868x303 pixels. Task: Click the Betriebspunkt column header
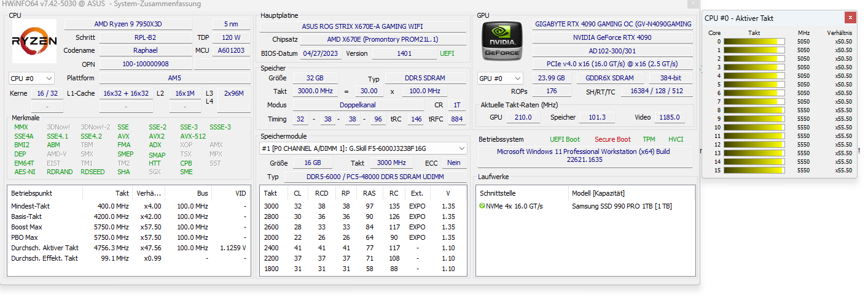click(32, 193)
